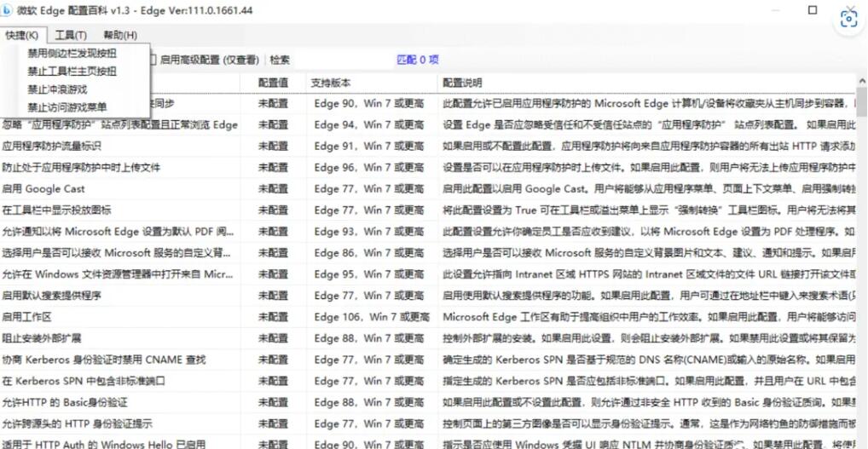Click the screenshot capture icon at top right

[848, 20]
